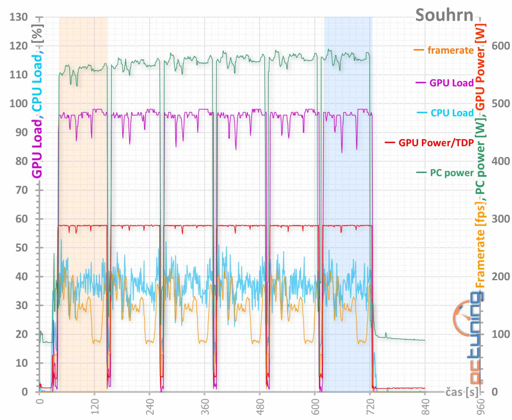The width and height of the screenshot is (512, 420).
Task: Click the left axis value 130
Action: click(19, 17)
